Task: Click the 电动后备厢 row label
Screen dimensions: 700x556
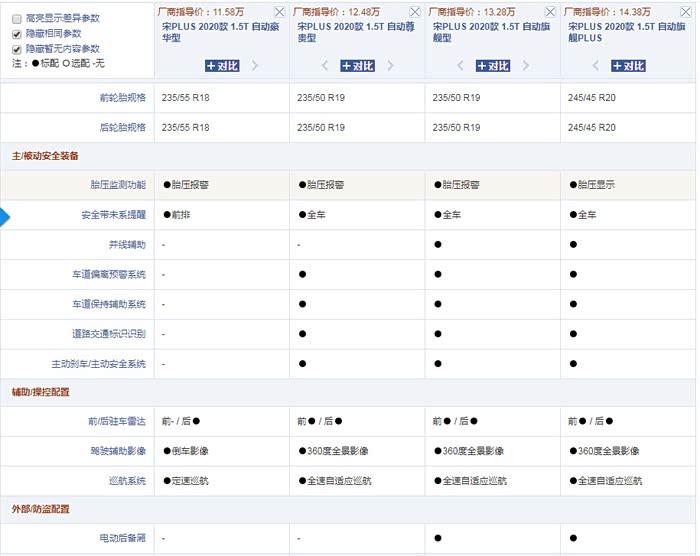Action: coord(123,538)
